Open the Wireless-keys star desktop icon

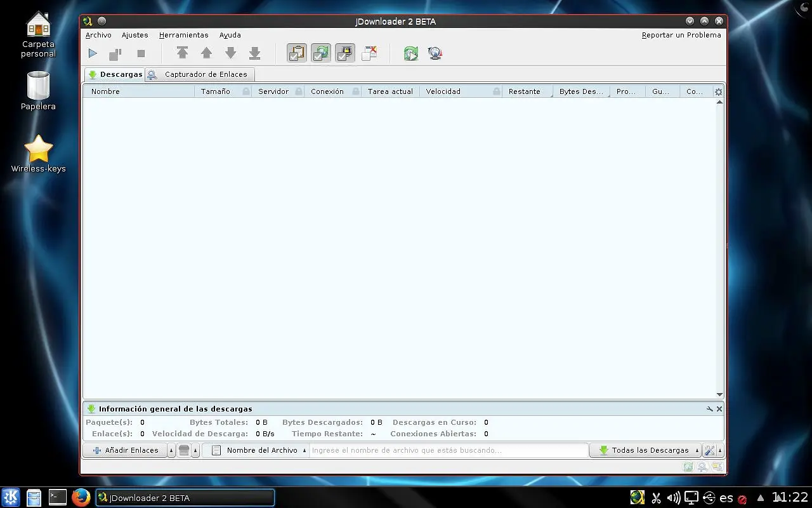(x=38, y=154)
